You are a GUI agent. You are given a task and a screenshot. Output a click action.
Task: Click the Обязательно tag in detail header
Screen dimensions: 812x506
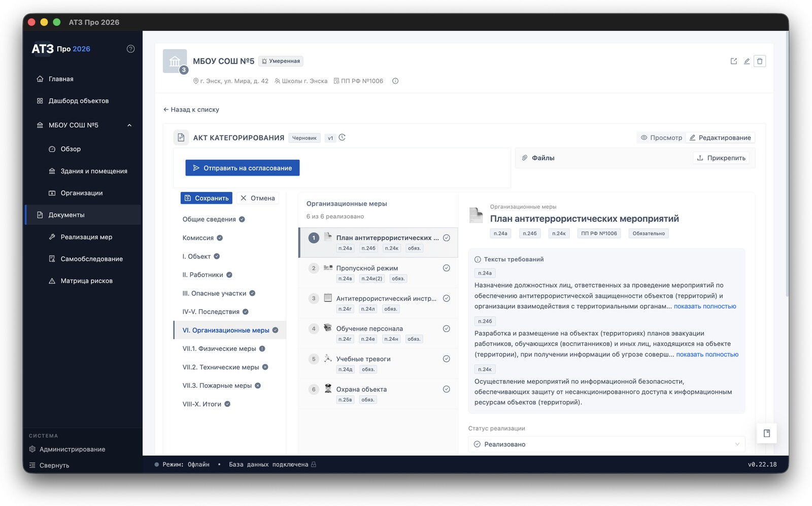tap(649, 233)
